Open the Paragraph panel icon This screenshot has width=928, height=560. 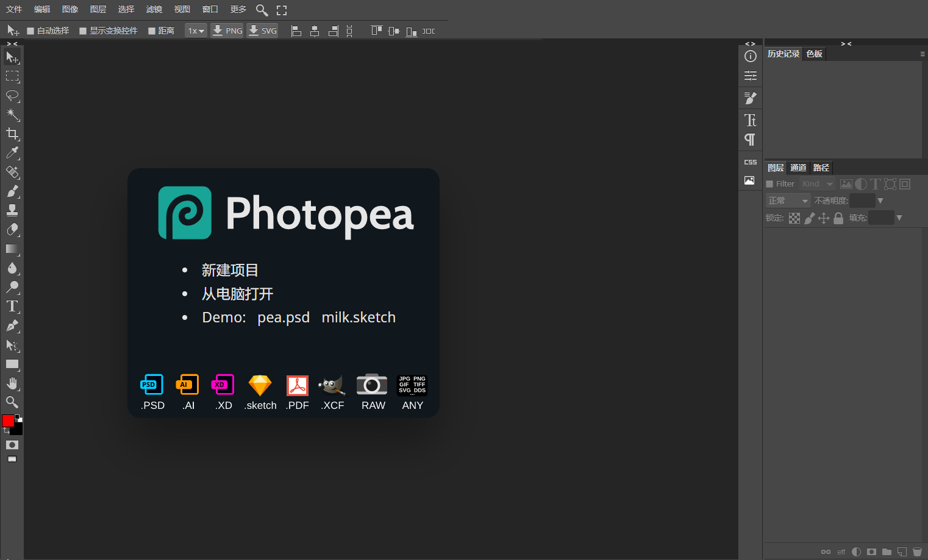(751, 140)
